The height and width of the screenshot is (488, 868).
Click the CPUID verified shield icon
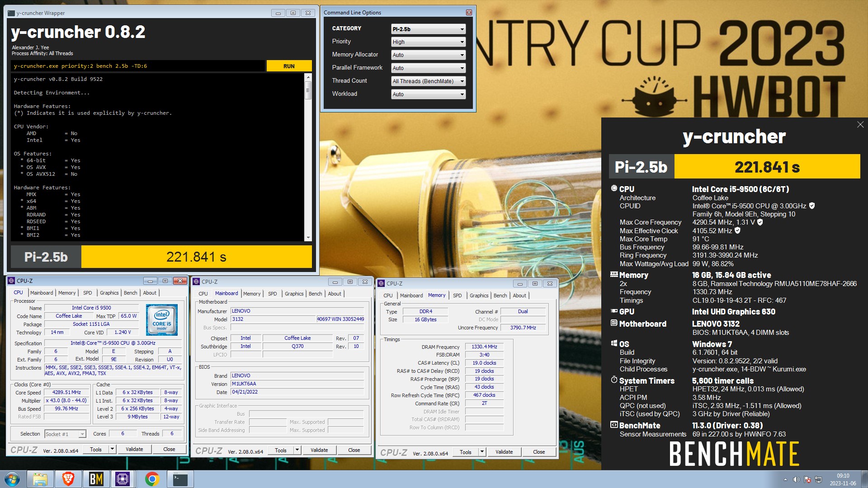(x=812, y=206)
